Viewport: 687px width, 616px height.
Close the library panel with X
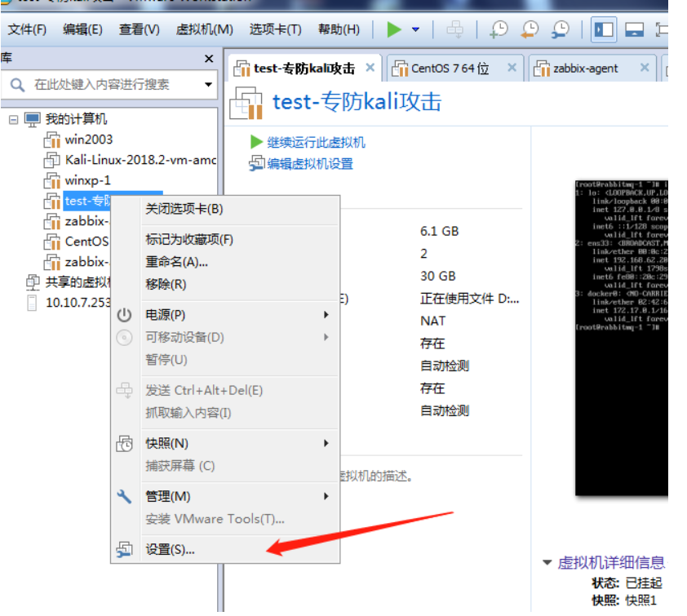(209, 59)
